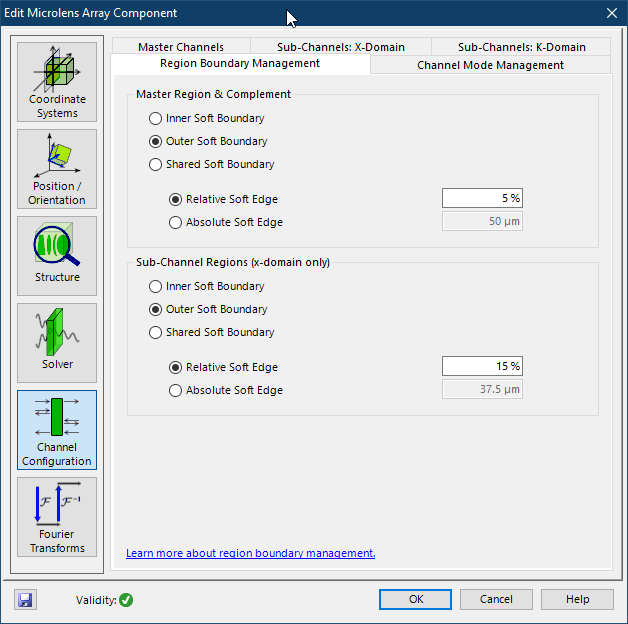
Task: Open the Fourier Transforms page
Action: pos(57,517)
